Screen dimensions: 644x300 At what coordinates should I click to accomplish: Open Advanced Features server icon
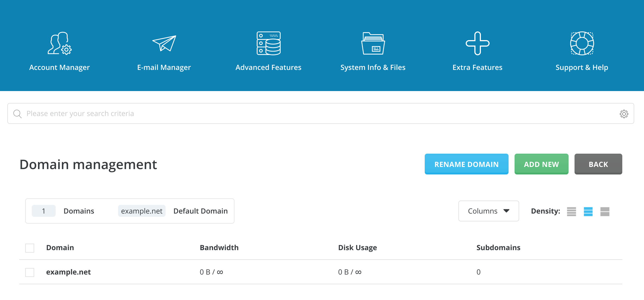(x=268, y=43)
